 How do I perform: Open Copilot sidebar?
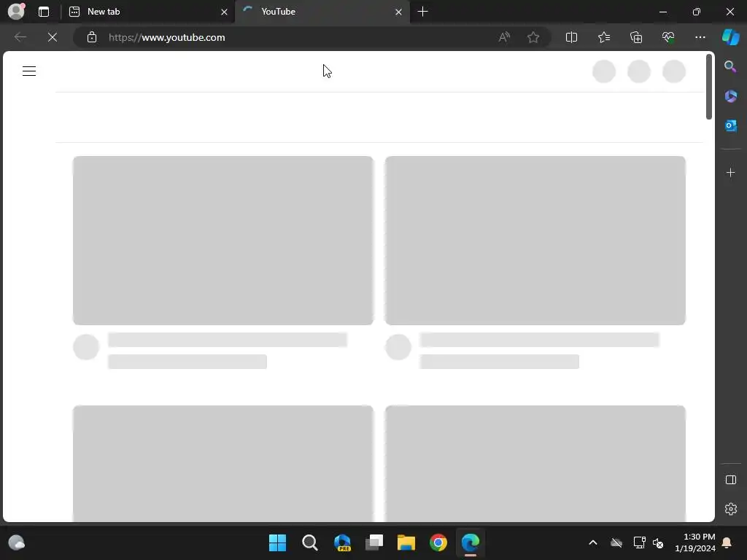click(x=730, y=37)
